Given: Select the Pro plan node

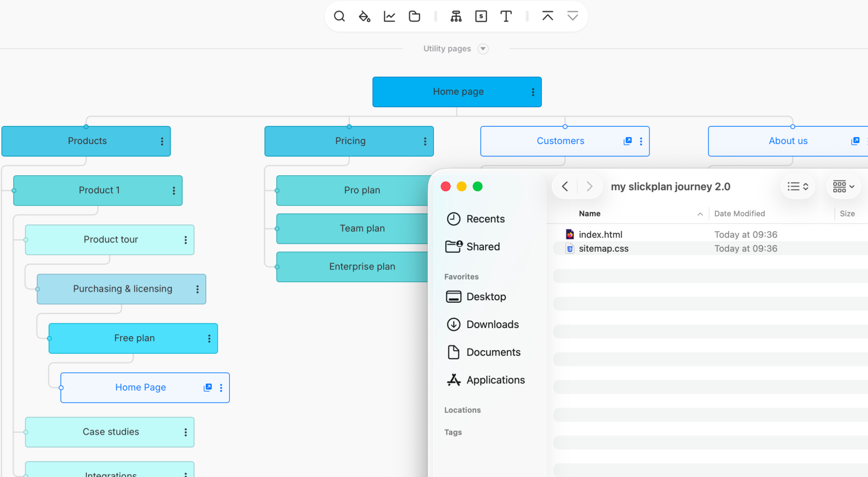Looking at the screenshot, I should (353, 191).
